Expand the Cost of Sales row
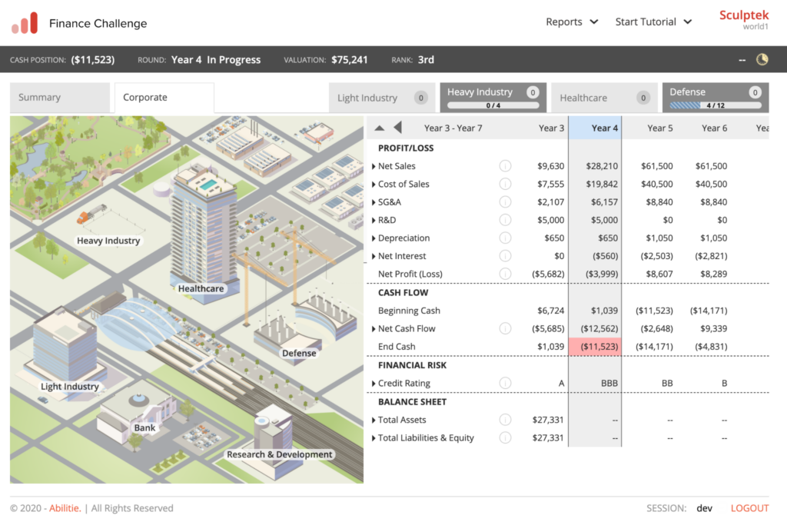Image resolution: width=787 pixels, height=532 pixels. coord(374,185)
